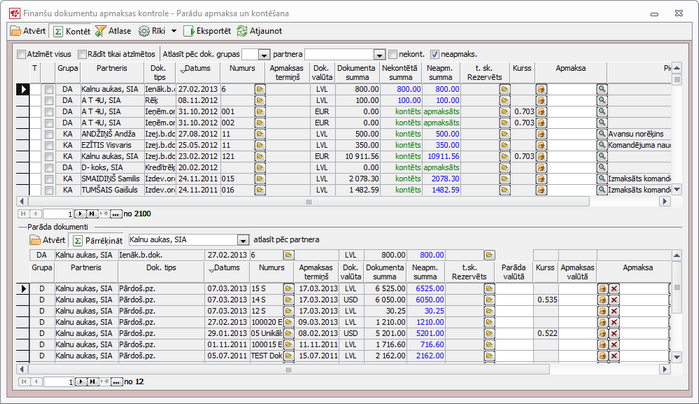The height and width of the screenshot is (404, 699).
Task: Open folder icon for 14 S document
Action: pos(288,300)
